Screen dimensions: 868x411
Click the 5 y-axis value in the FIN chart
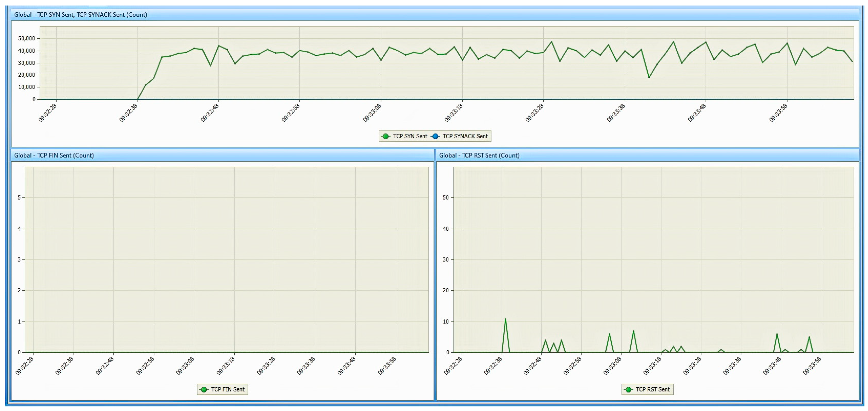click(19, 198)
